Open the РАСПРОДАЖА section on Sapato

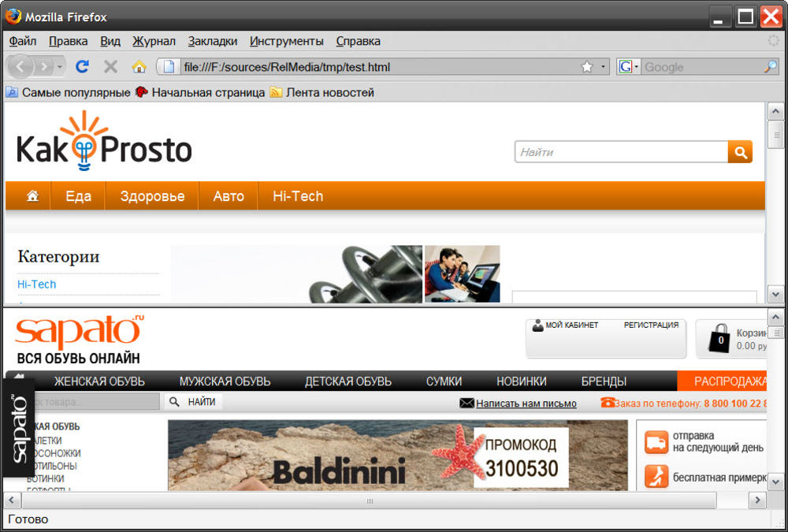(x=730, y=381)
